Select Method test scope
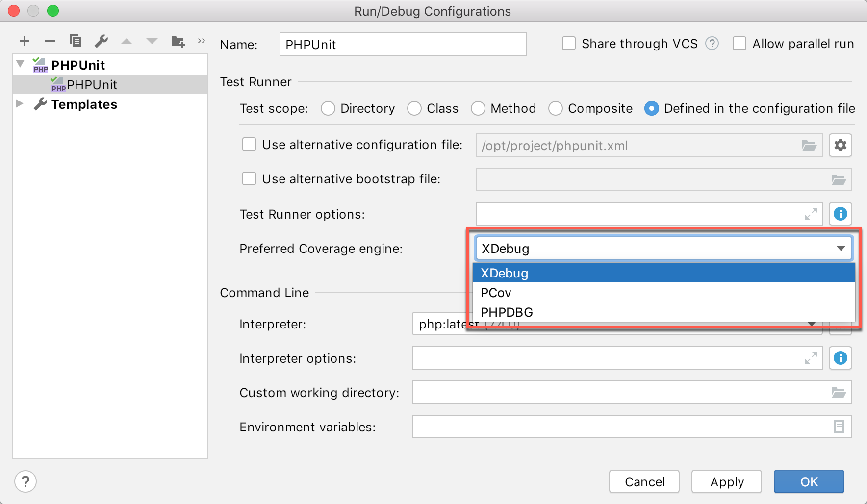 coord(478,108)
